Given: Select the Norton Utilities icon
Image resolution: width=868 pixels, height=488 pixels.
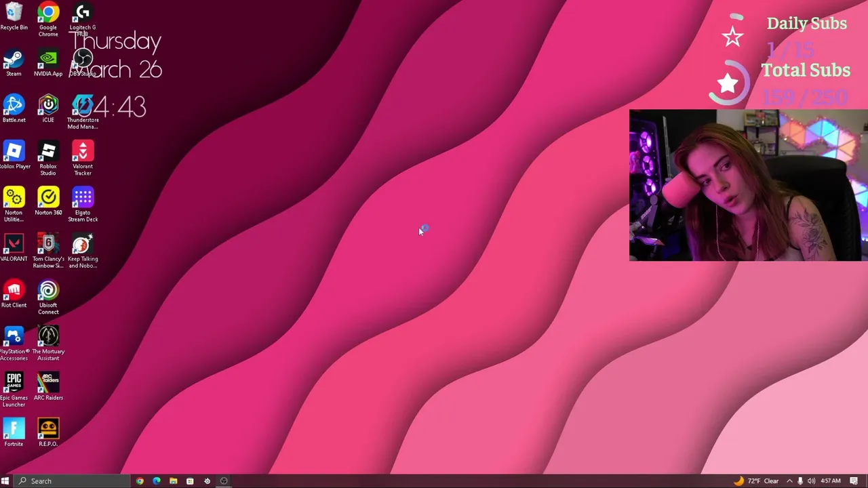Looking at the screenshot, I should [14, 205].
